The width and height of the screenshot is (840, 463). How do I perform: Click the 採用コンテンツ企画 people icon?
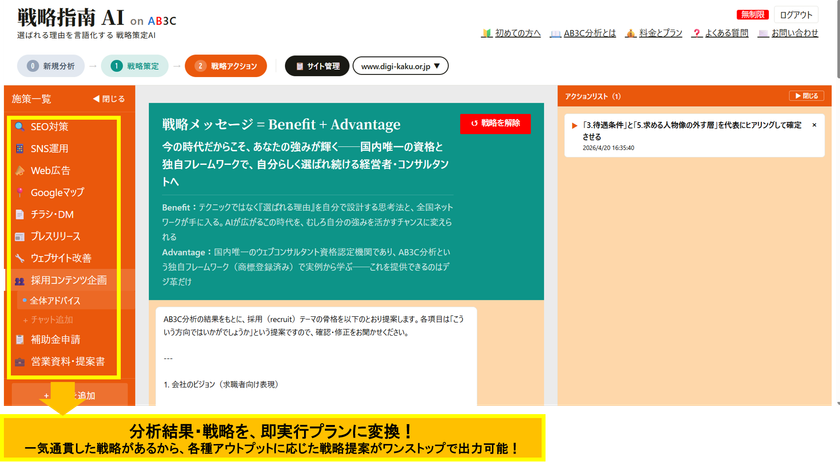20,280
